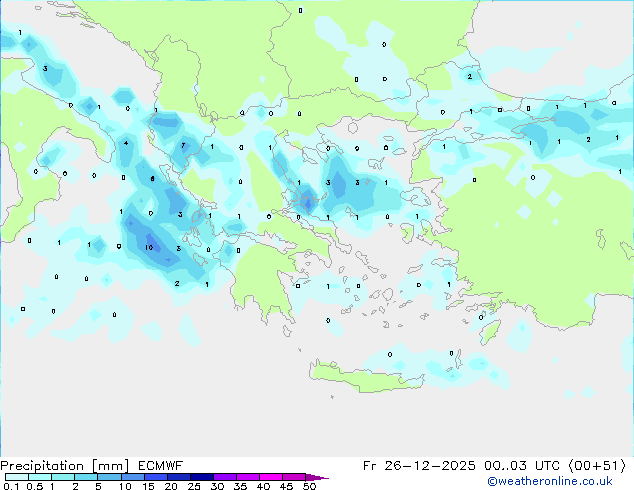Viewport: 634px width, 490px height.
Task: Pick the dark navy 25–30 legend swatch
Action: [x=202, y=477]
